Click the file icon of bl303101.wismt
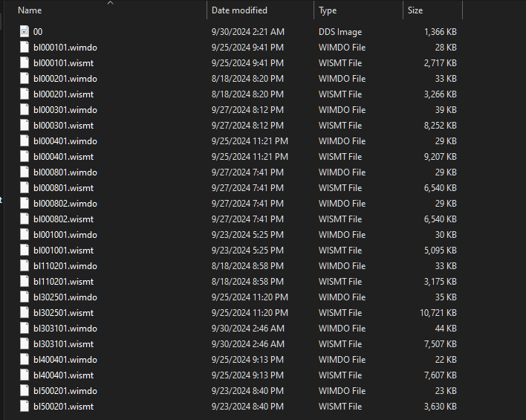 25,343
